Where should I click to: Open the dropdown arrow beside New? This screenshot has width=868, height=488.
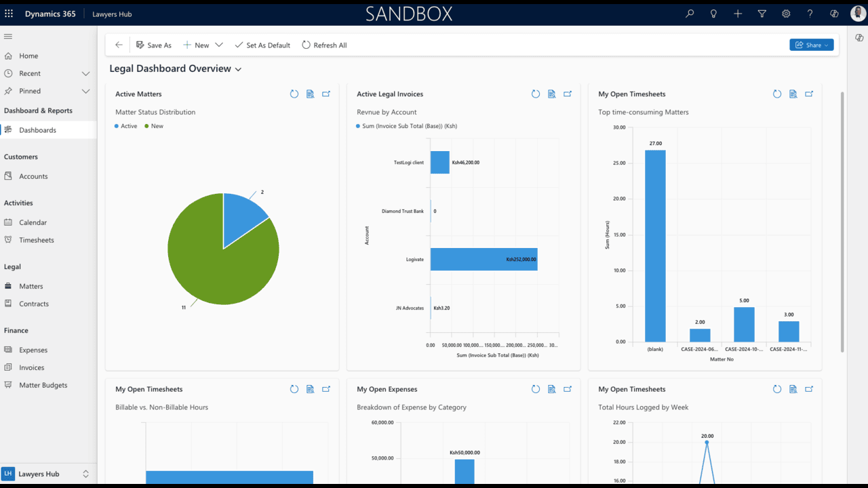click(x=219, y=45)
